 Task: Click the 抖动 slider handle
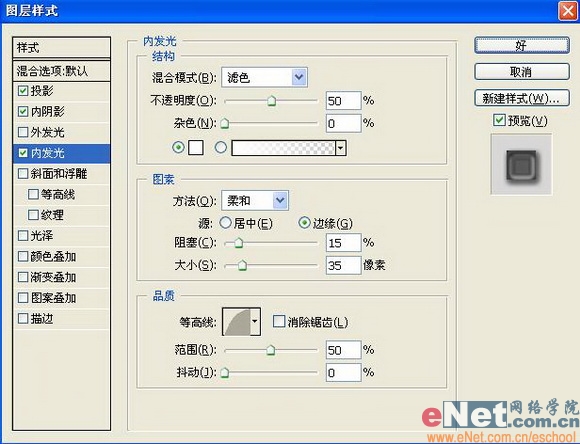click(225, 373)
